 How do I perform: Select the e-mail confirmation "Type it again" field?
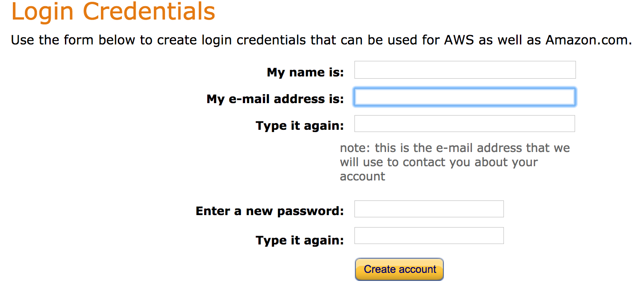(465, 124)
